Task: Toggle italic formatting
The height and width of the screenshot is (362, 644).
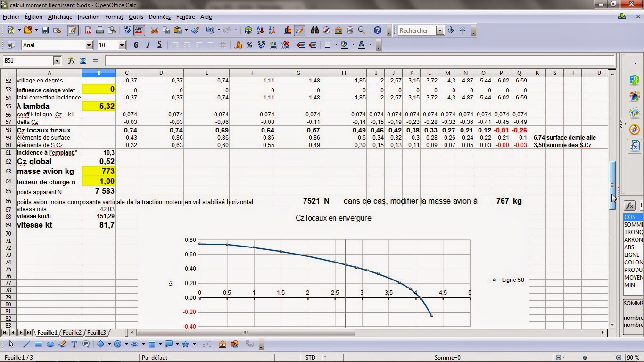Action: pyautogui.click(x=148, y=45)
